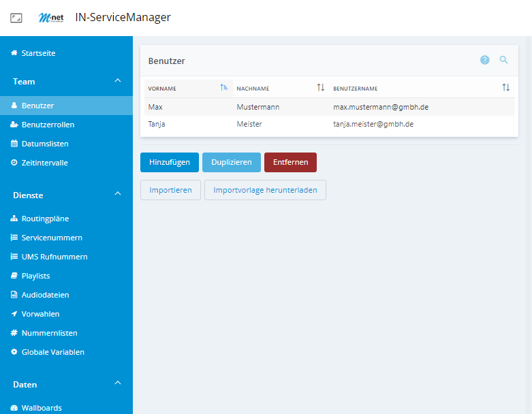Image resolution: width=532 pixels, height=414 pixels.
Task: Go to Routingpläne in sidebar
Action: point(45,219)
